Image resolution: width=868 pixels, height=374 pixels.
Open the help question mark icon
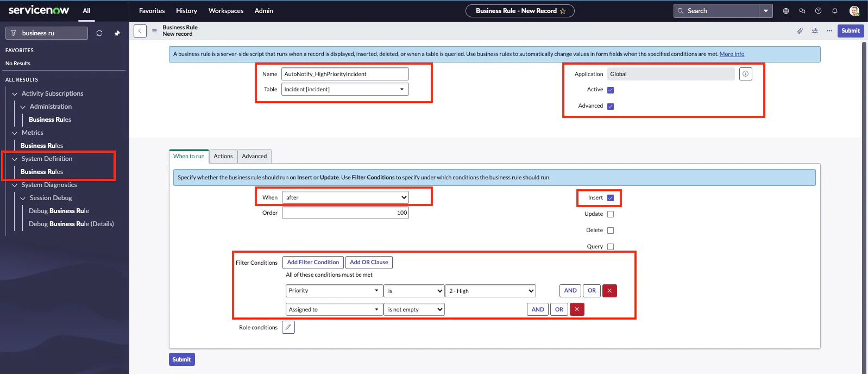[x=818, y=11]
